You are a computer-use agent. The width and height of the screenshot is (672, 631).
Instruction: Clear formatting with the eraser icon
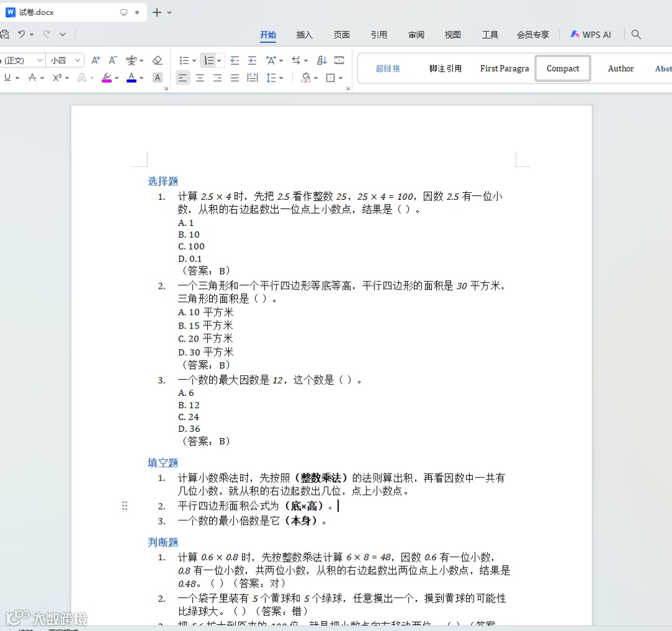(x=157, y=60)
